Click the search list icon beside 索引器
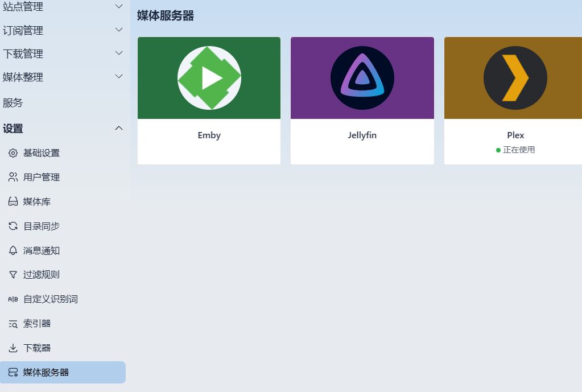Viewport: 582px width, 392px height. point(13,324)
